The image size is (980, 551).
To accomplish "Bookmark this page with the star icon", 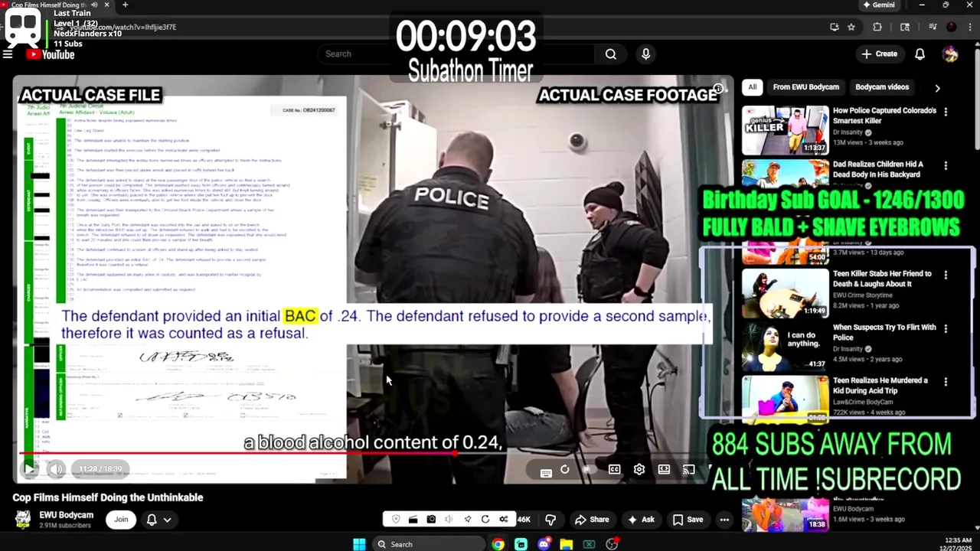I will 851,27.
